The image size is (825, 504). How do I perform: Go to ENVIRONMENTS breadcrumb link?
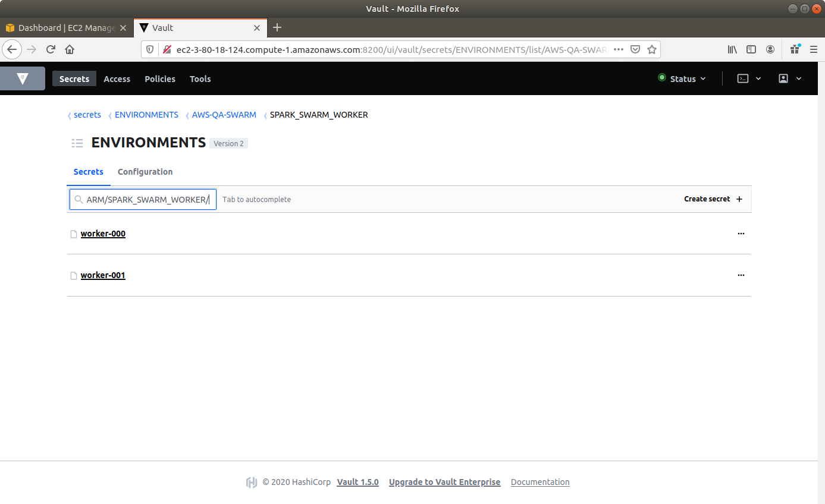click(146, 115)
